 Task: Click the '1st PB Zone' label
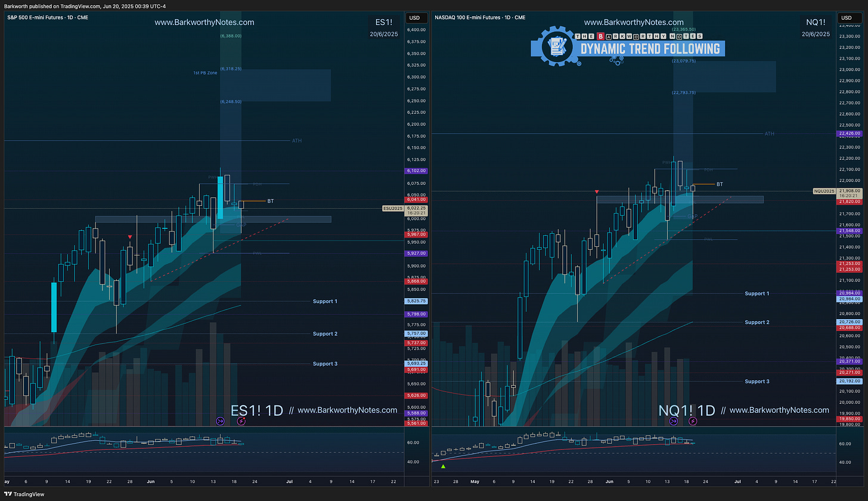coord(204,72)
